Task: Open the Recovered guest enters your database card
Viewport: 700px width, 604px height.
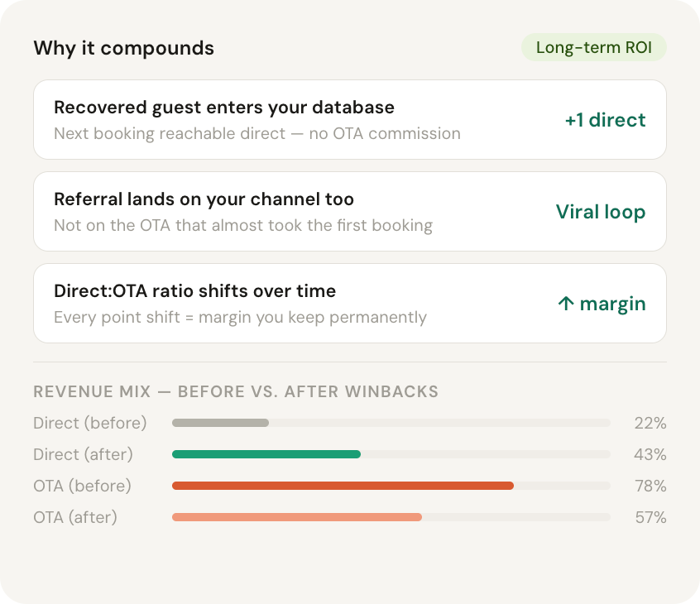Action: point(349,119)
